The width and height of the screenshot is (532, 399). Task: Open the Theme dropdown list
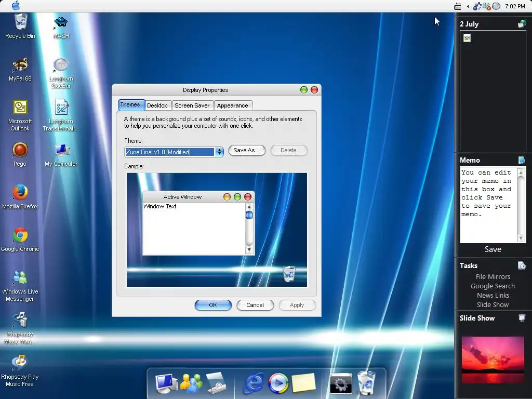(220, 152)
